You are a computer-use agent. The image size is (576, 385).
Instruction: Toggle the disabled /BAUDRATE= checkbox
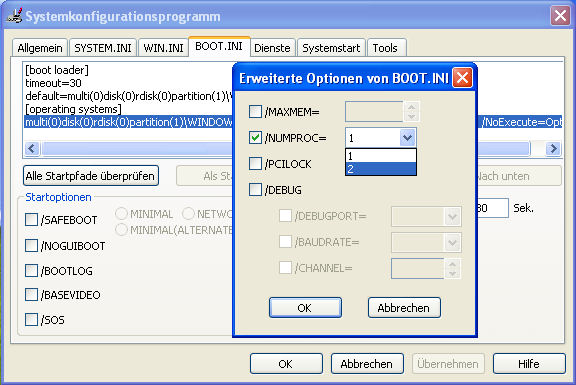285,242
